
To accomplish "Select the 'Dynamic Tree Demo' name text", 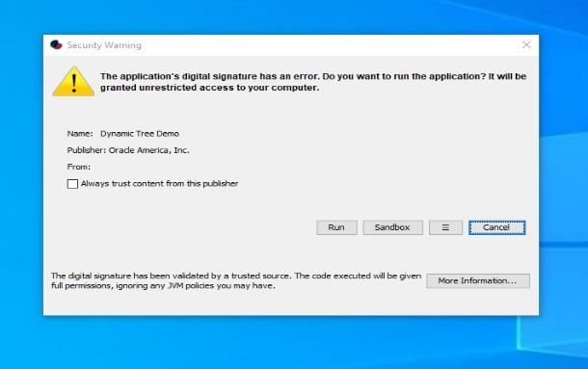I will click(140, 134).
